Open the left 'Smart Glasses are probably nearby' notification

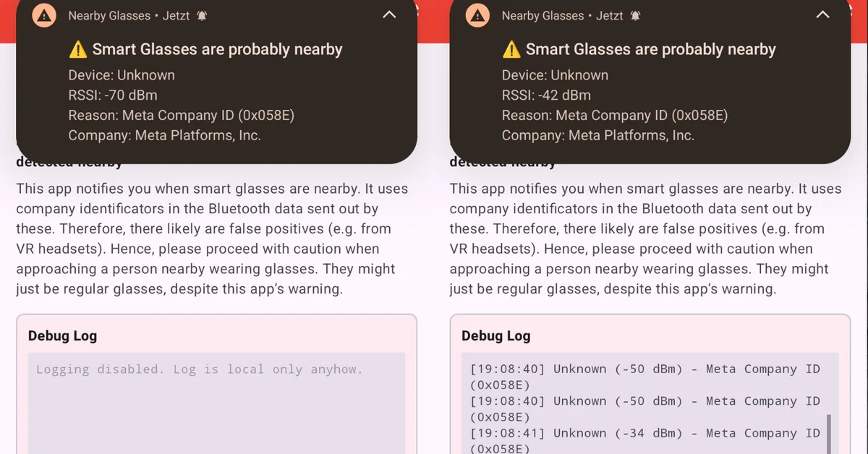pos(217,49)
